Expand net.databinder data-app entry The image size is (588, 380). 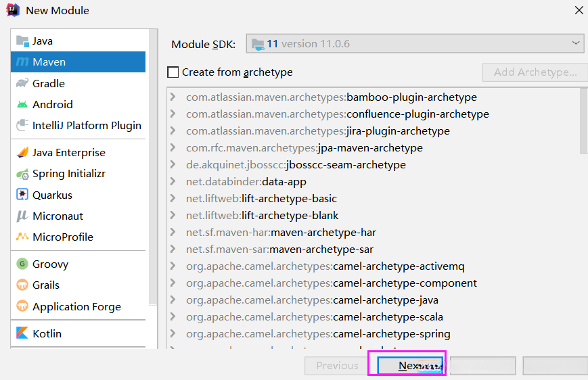coord(173,181)
